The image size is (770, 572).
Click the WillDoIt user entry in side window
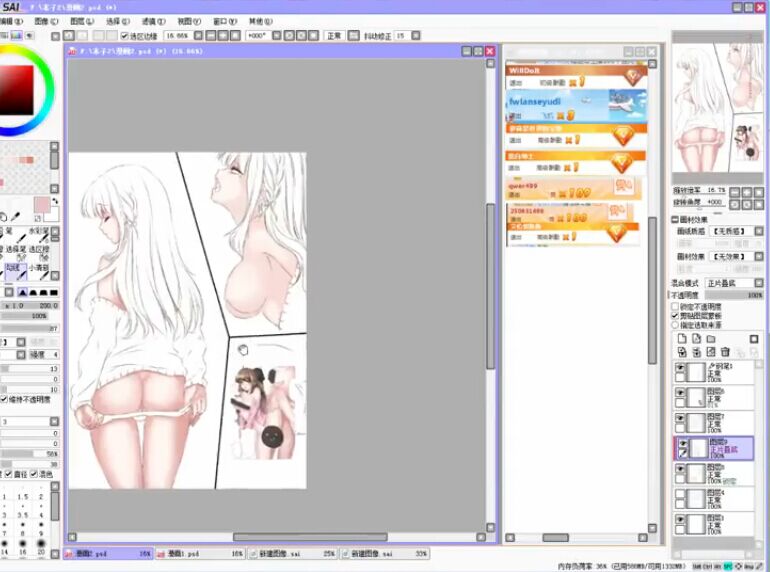coord(577,77)
